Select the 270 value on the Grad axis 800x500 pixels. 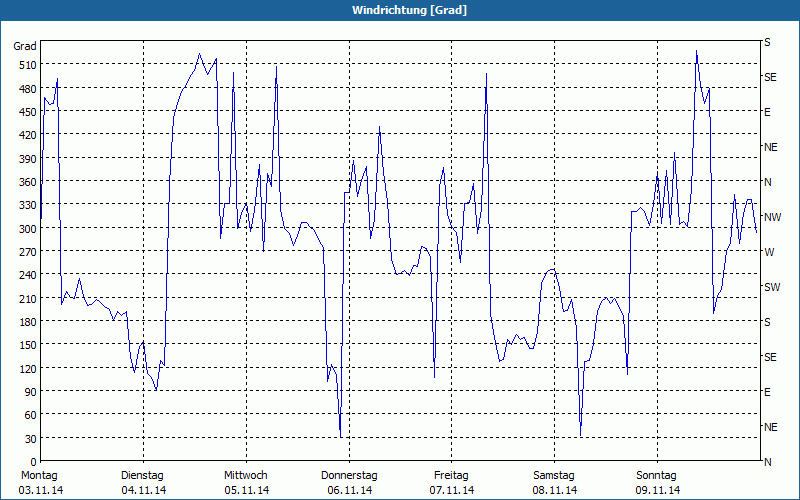tap(28, 252)
